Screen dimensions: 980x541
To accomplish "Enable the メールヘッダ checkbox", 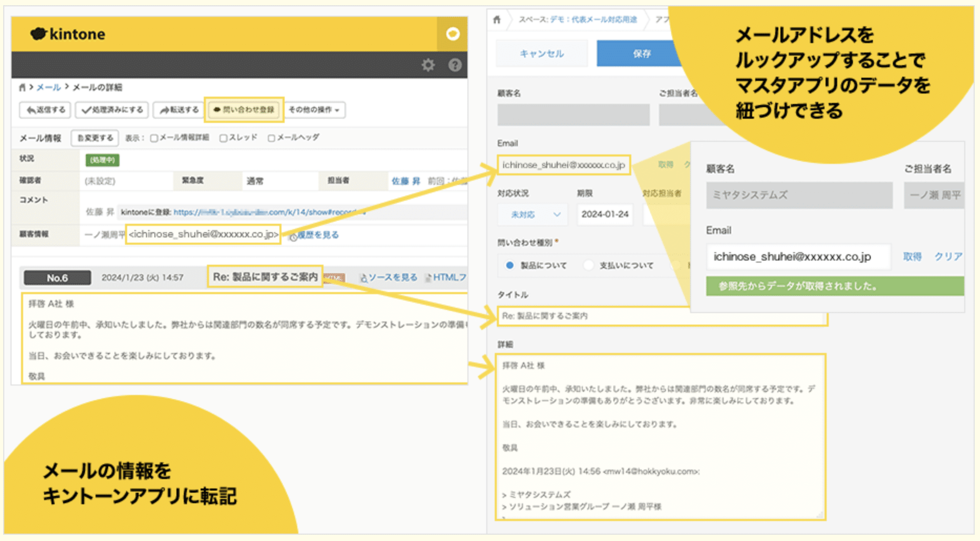I will pyautogui.click(x=271, y=138).
